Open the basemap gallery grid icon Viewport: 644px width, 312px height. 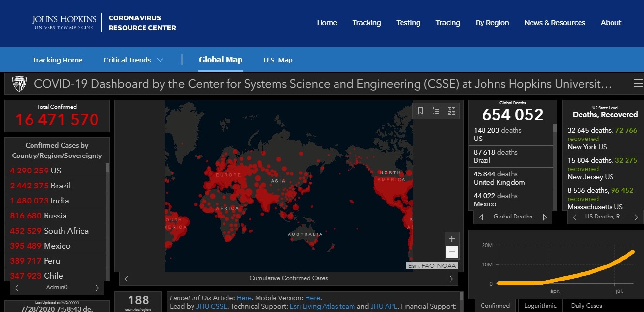451,111
